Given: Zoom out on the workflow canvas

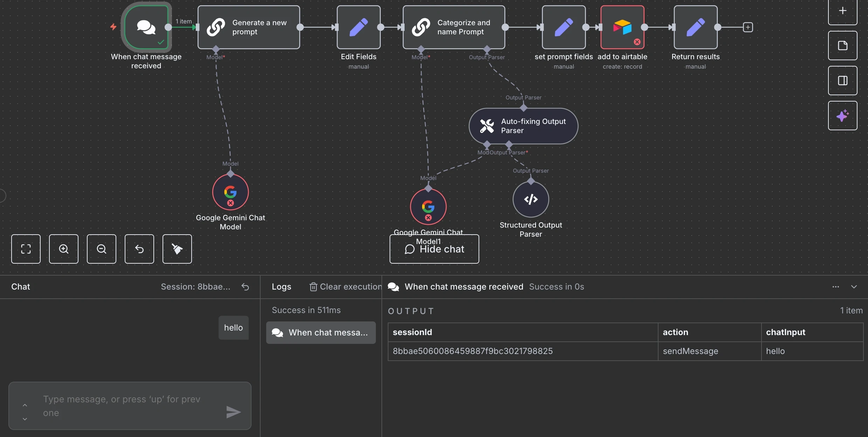Looking at the screenshot, I should click(x=102, y=249).
